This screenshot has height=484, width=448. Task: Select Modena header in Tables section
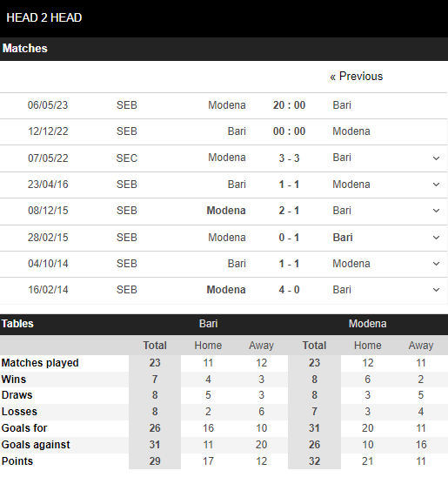[367, 324]
